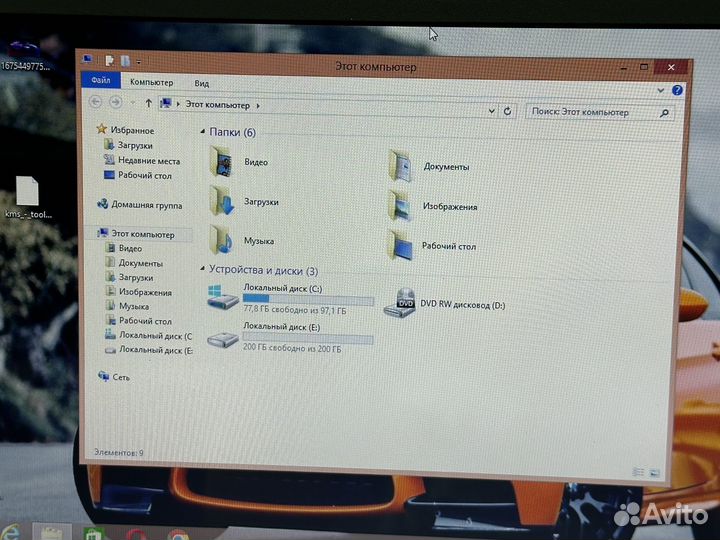The width and height of the screenshot is (720, 540).
Task: Open the Help question mark icon
Action: [677, 90]
